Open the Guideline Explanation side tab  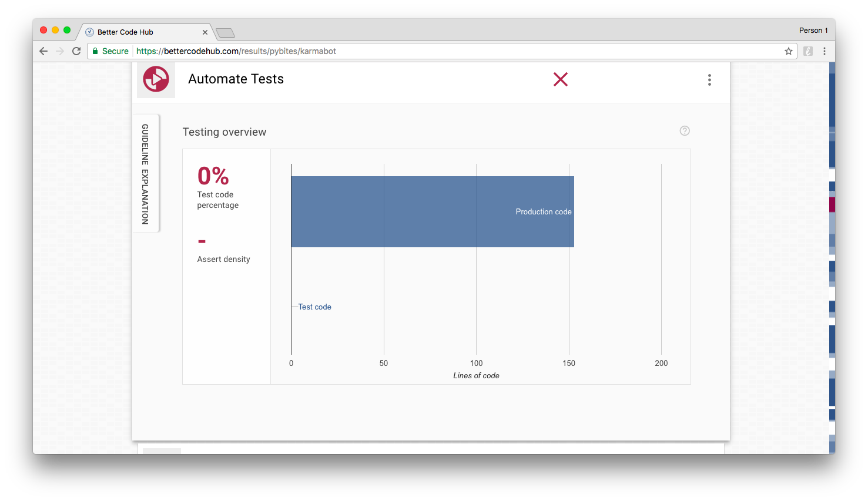point(145,173)
